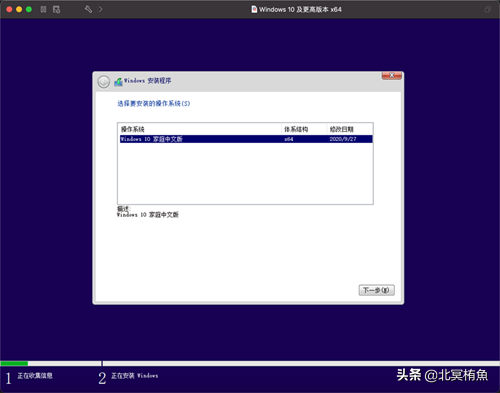Close the Windows setup dialog
The height and width of the screenshot is (393, 500).
point(392,76)
